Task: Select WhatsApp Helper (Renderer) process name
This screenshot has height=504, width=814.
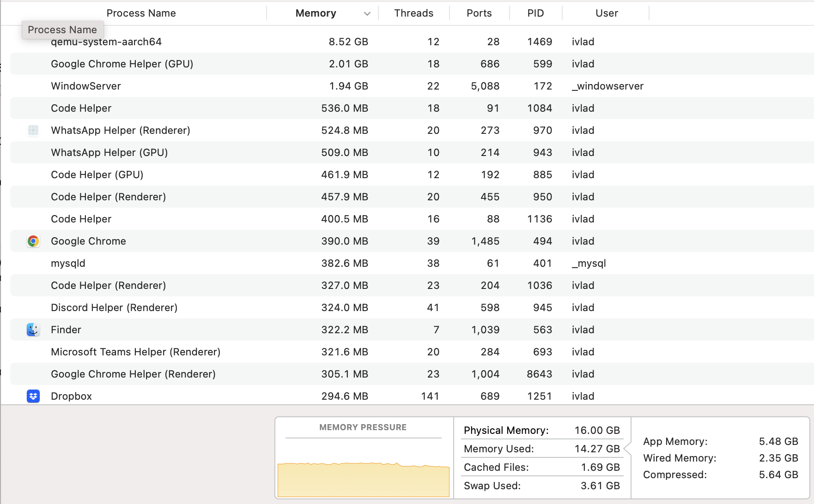Action: pyautogui.click(x=121, y=130)
